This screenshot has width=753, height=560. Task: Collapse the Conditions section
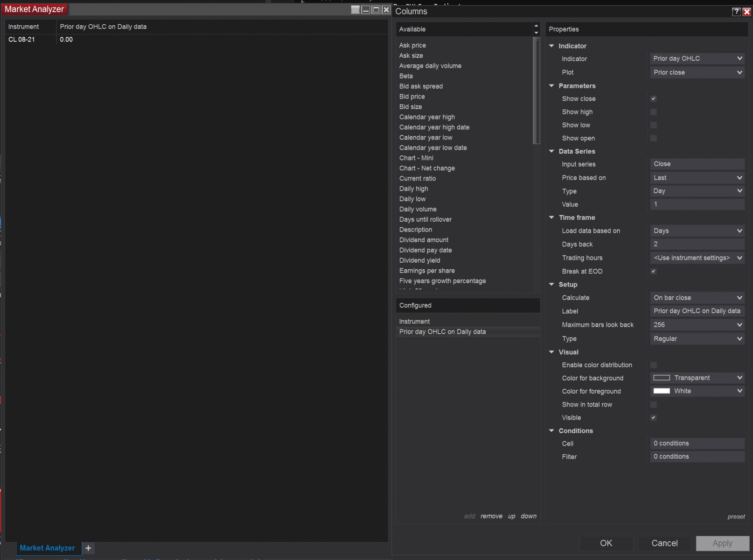click(551, 431)
